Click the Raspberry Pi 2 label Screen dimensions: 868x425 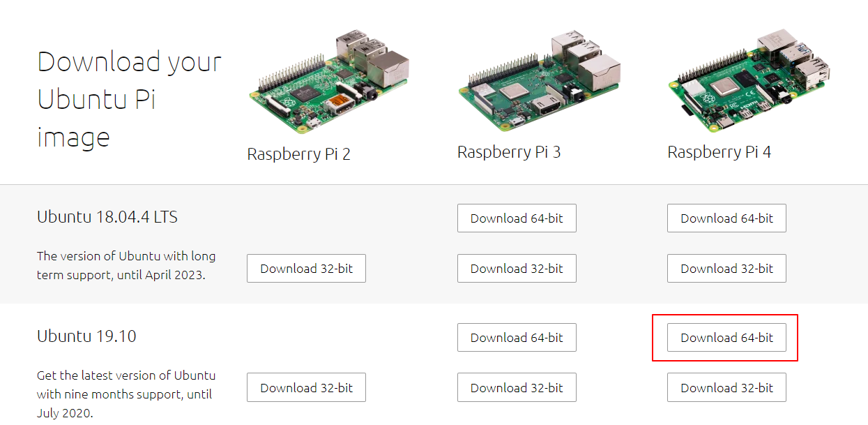point(298,154)
